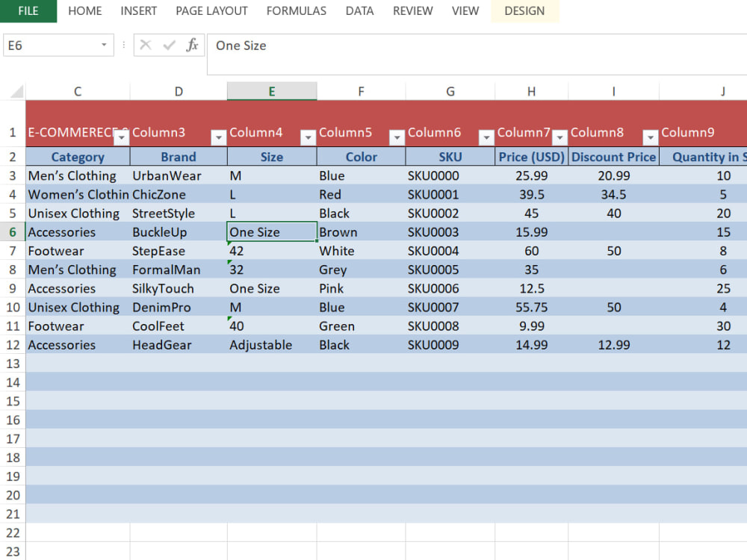The height and width of the screenshot is (560, 747).
Task: Select cell containing UrbanWear
Action: tap(179, 175)
